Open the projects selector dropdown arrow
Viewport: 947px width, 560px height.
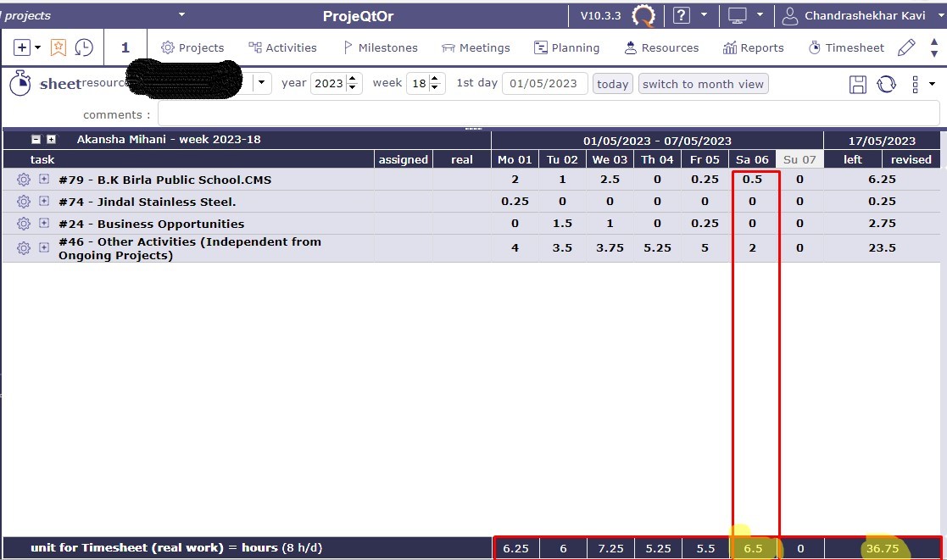click(181, 14)
